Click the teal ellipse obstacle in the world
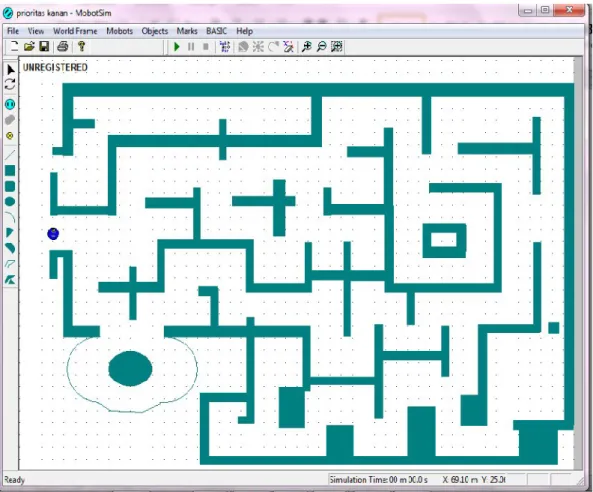The height and width of the screenshot is (492, 593). (130, 369)
